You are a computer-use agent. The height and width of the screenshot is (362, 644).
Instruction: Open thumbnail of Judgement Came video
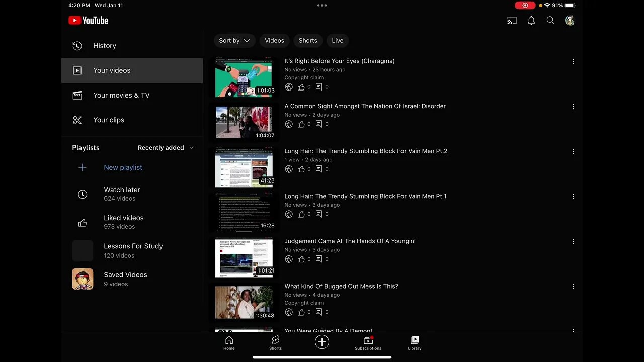[244, 257]
